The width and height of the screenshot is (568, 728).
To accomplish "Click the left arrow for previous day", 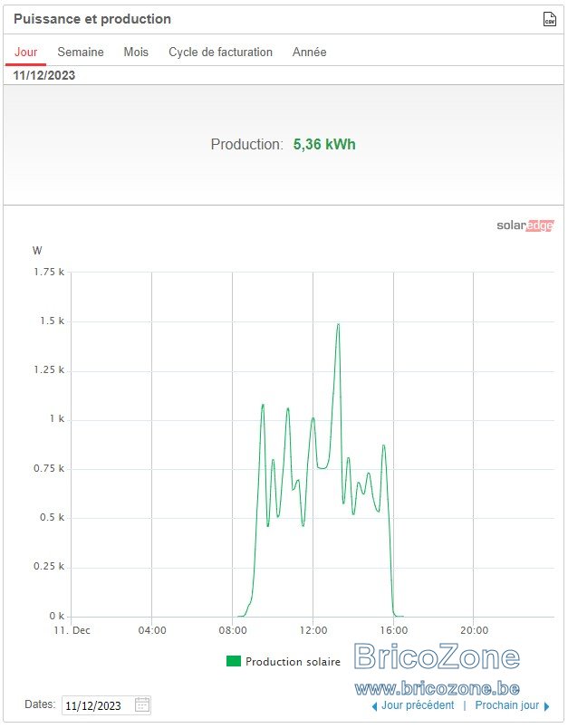I will [x=374, y=706].
